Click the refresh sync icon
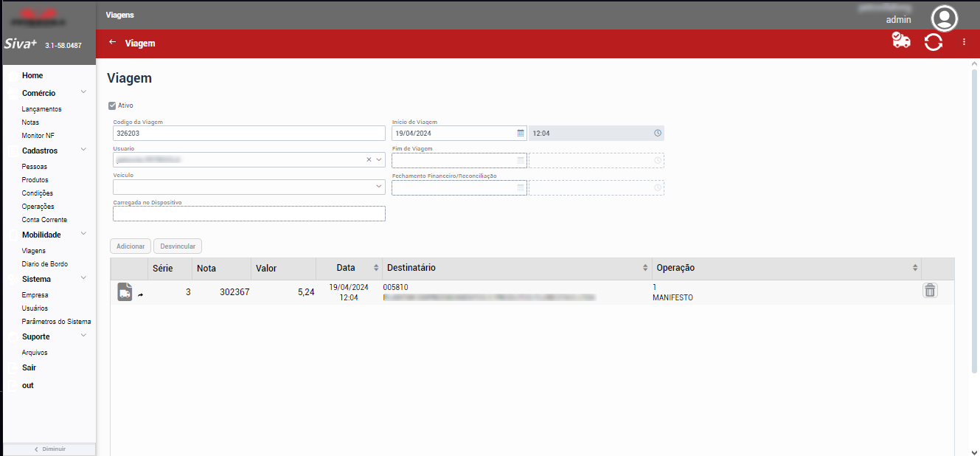Viewport: 980px width, 456px height. click(934, 42)
